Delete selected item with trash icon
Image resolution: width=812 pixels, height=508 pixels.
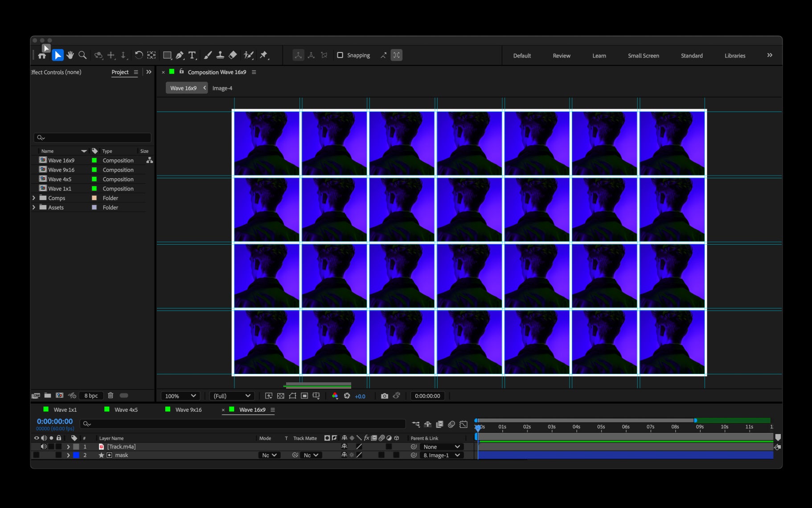[x=111, y=395]
